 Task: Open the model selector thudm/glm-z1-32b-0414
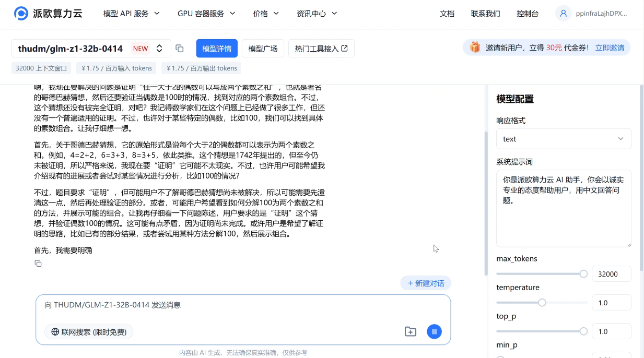[x=91, y=49]
